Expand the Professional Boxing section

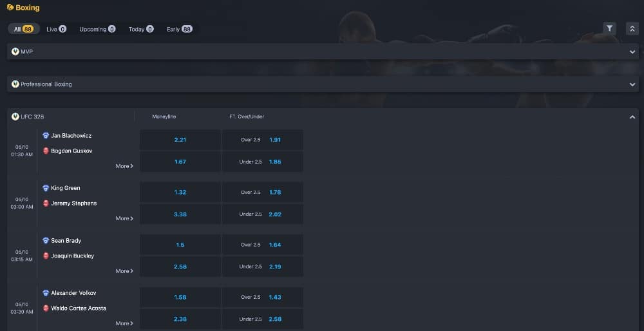tap(632, 84)
